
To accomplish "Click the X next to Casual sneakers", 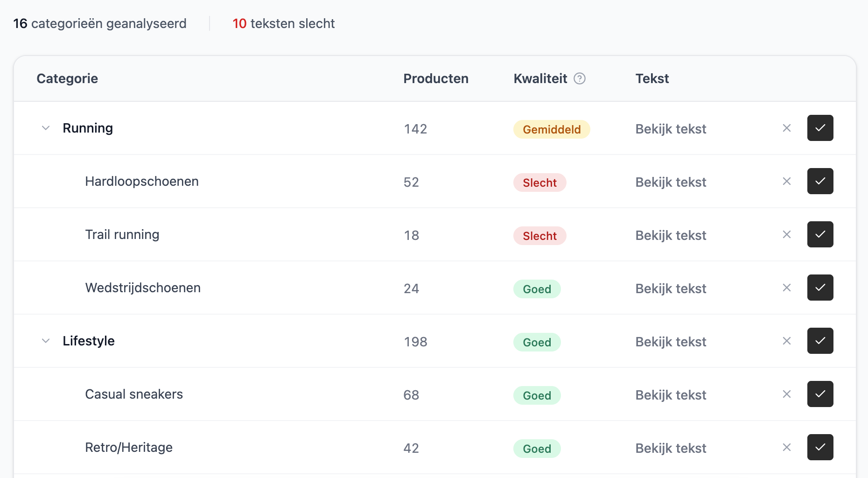I will click(x=787, y=394).
